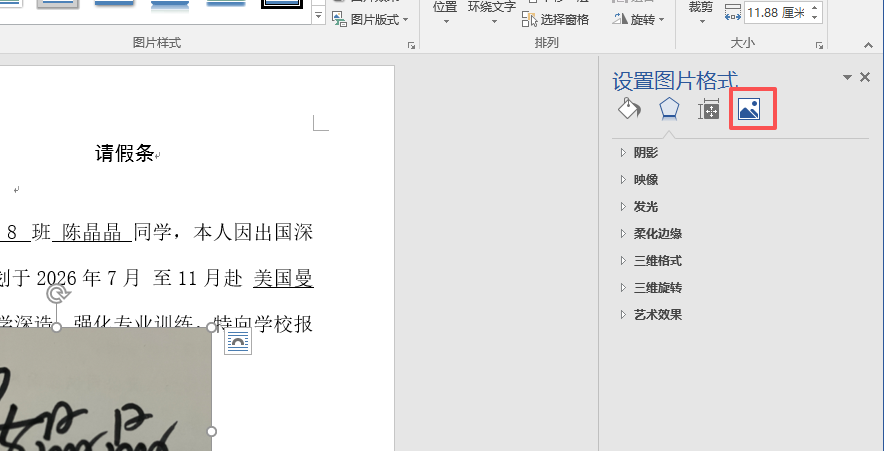This screenshot has width=884, height=451.
Task: Expand the 三维格式 3-D format section
Action: pyautogui.click(x=657, y=261)
